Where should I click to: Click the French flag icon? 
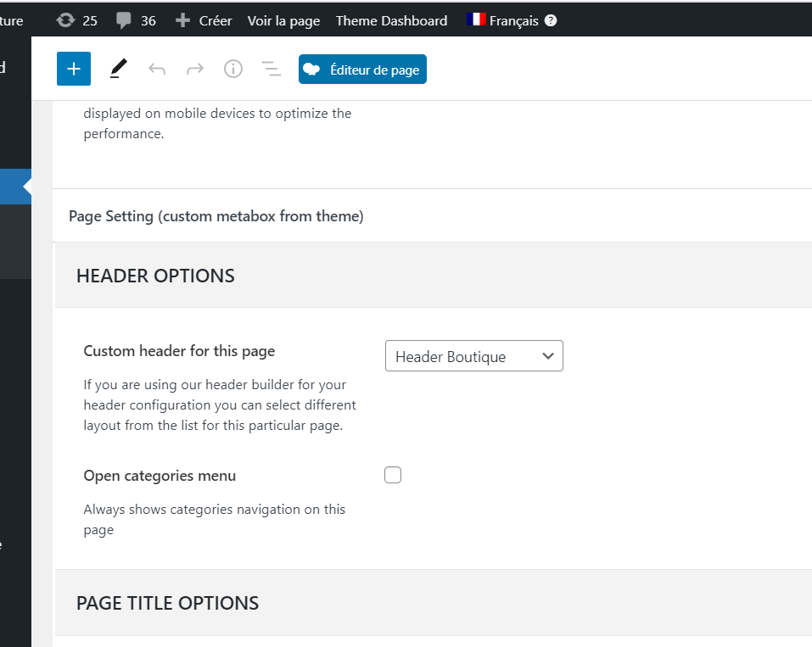[476, 20]
